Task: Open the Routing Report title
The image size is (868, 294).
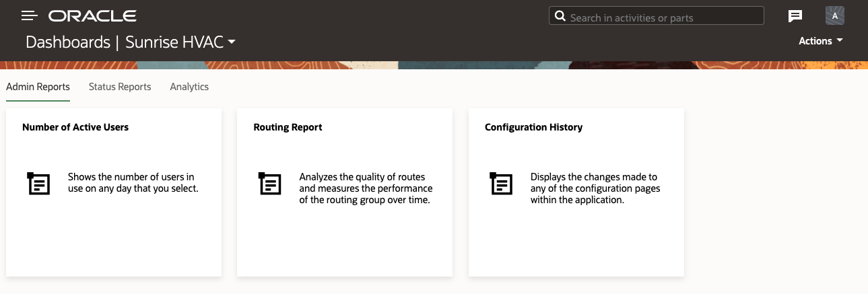Action: coord(288,127)
